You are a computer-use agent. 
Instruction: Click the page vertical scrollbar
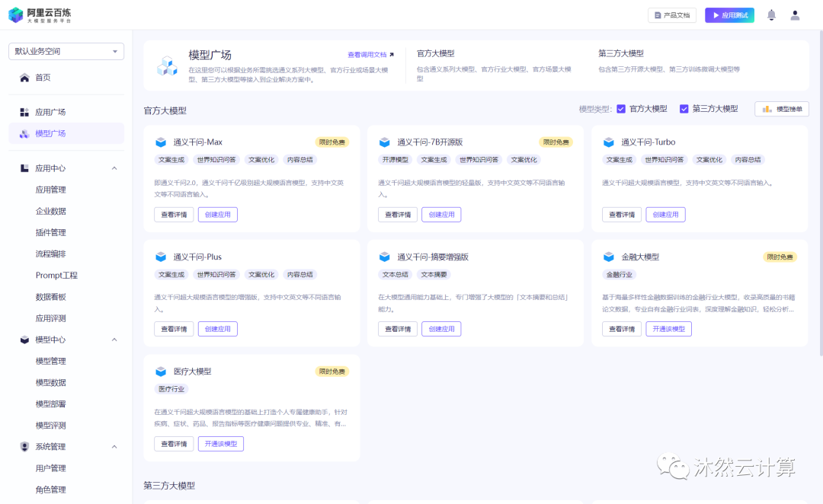point(821,194)
